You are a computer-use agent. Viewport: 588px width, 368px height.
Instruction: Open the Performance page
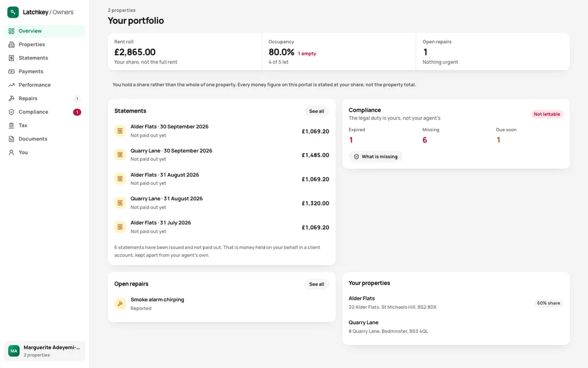(45, 85)
